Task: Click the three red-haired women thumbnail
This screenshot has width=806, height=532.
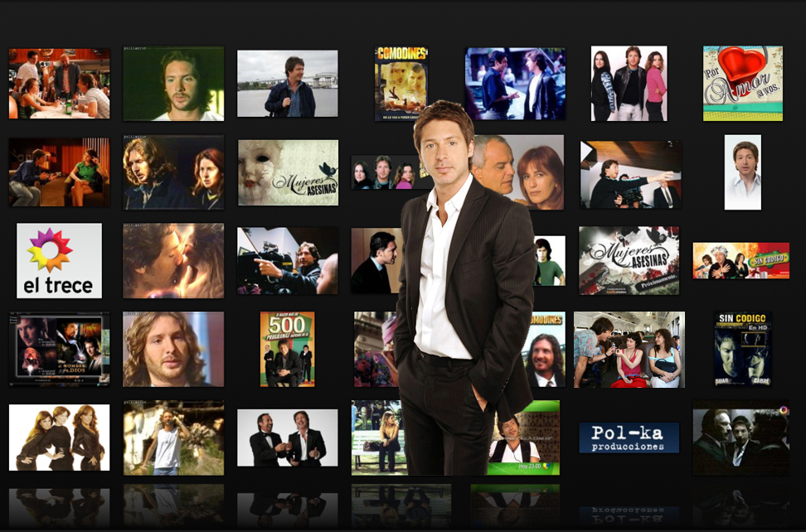Action: [59, 438]
